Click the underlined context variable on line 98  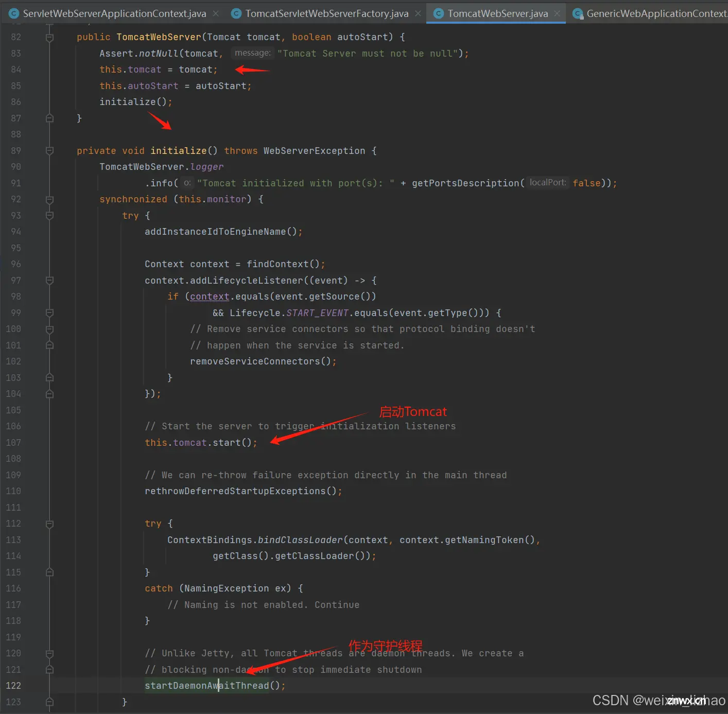(210, 297)
